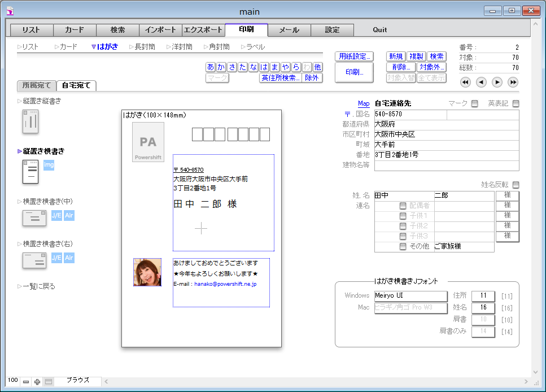The height and width of the screenshot is (392, 546).
Task: Switch to the エクスポート tab
Action: click(203, 30)
